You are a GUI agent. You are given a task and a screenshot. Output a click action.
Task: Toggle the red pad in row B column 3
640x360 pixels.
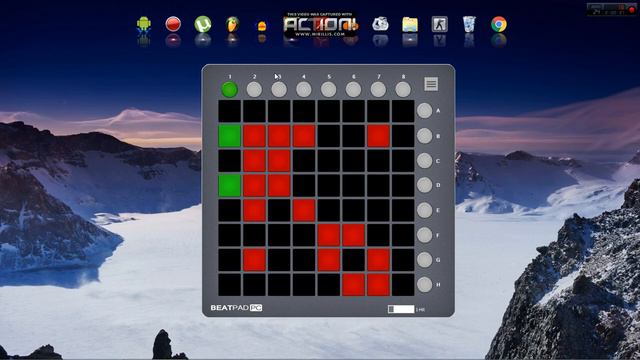point(279,136)
